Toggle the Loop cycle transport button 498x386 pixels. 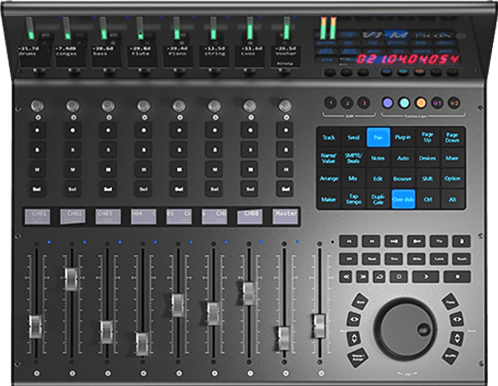tap(379, 277)
